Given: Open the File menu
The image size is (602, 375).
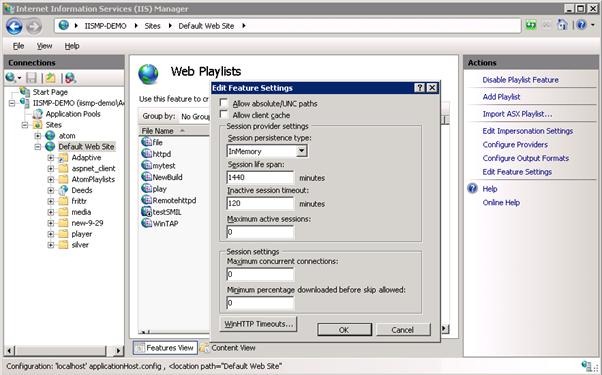Looking at the screenshot, I should 18,46.
